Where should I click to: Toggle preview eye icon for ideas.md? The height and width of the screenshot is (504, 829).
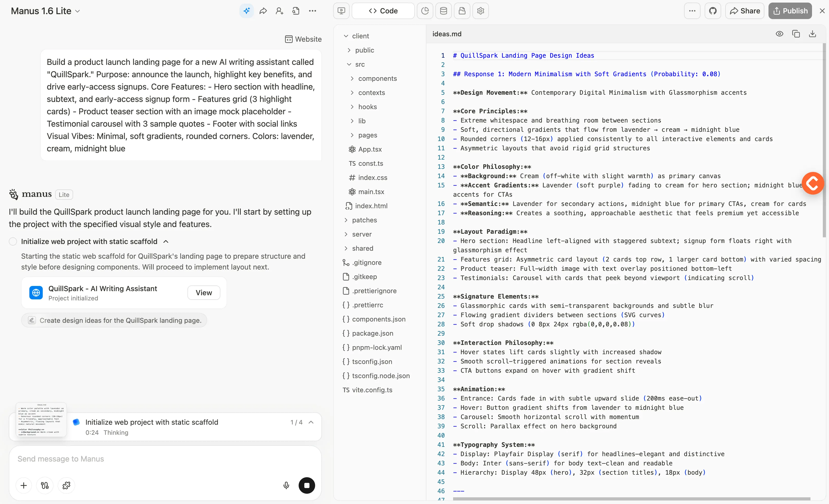[779, 34]
